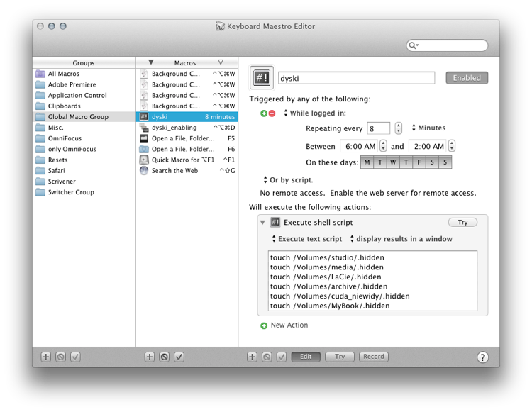
Task: Open the Or by script popup
Action: 289,180
